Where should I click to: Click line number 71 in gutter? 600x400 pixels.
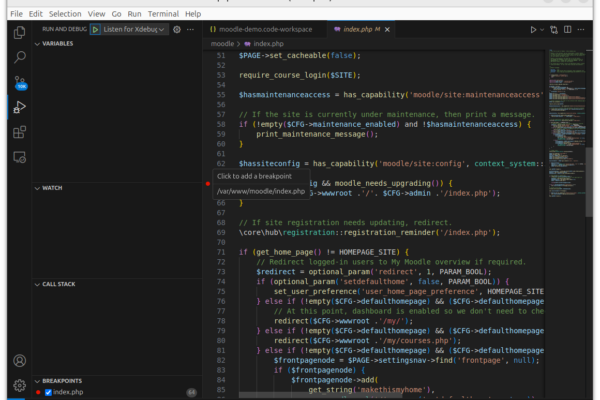[x=221, y=252]
